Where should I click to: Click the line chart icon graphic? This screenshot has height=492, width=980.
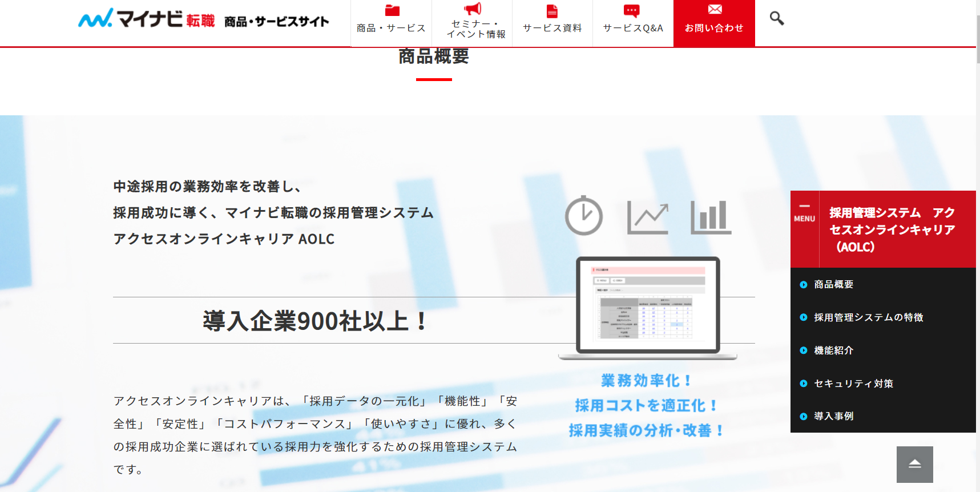(x=648, y=217)
